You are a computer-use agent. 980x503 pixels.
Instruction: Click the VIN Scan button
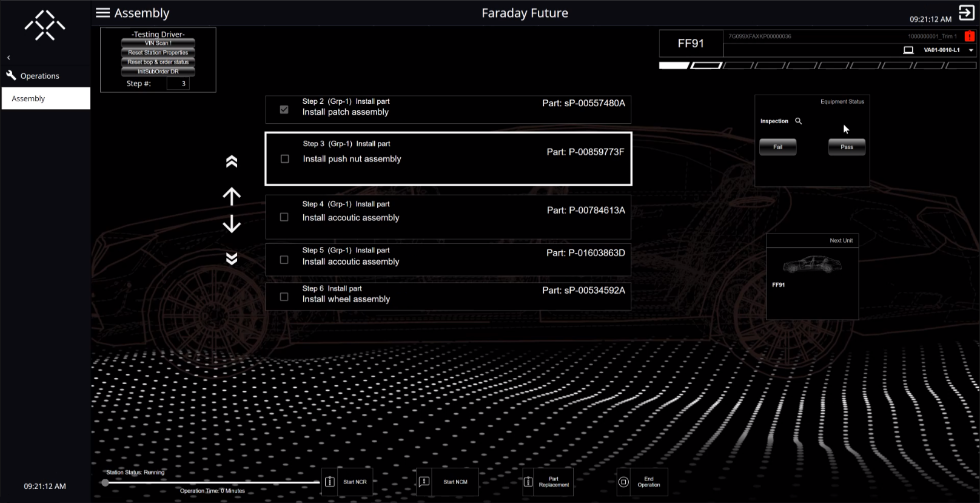pos(158,43)
